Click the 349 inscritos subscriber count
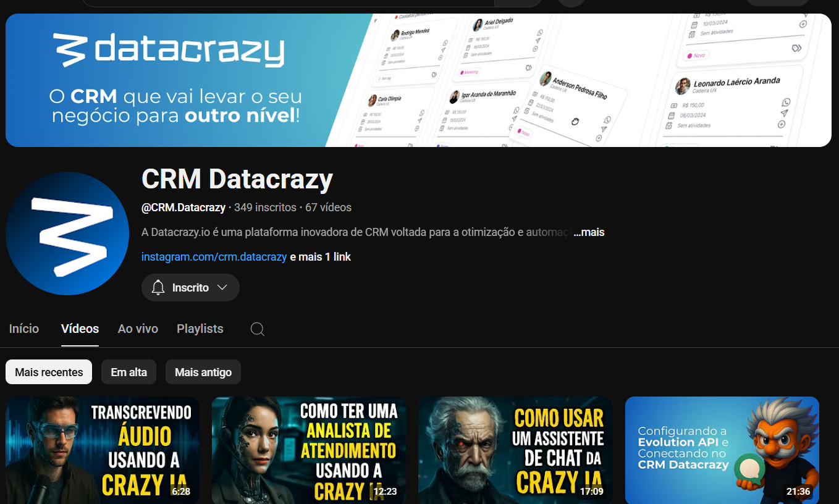839x504 pixels. click(265, 208)
